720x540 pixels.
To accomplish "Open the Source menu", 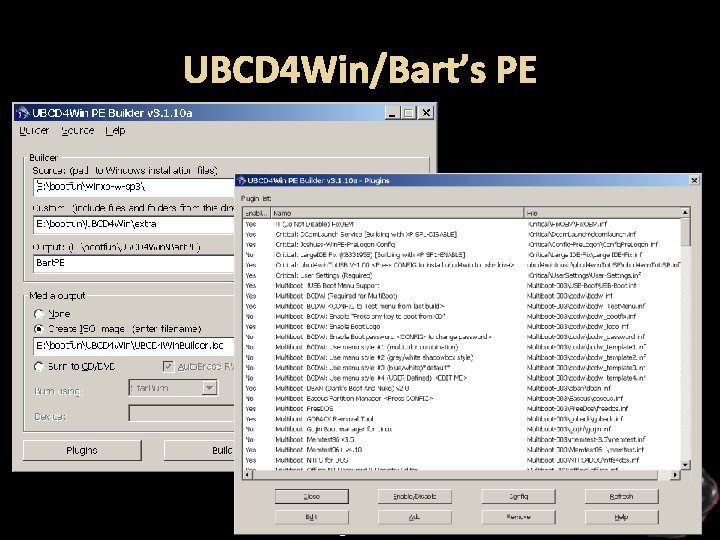I will click(x=78, y=130).
